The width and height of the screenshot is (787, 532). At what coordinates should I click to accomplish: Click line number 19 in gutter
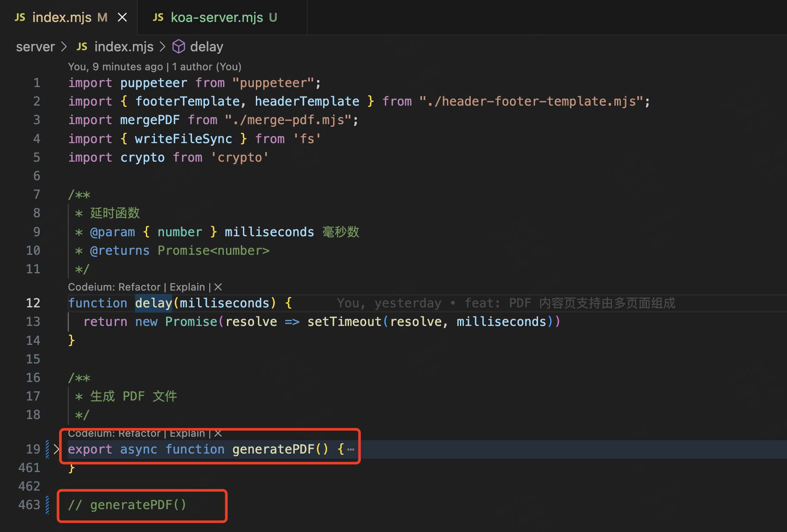(x=33, y=449)
